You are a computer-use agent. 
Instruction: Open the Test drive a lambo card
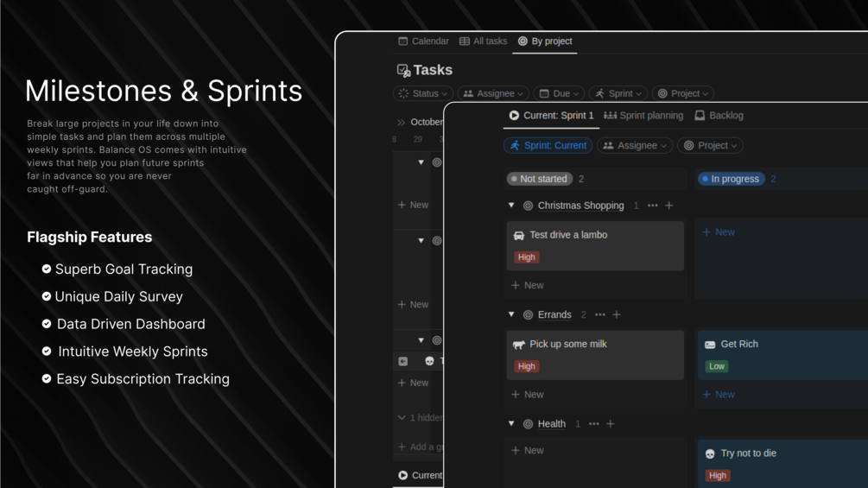point(595,245)
